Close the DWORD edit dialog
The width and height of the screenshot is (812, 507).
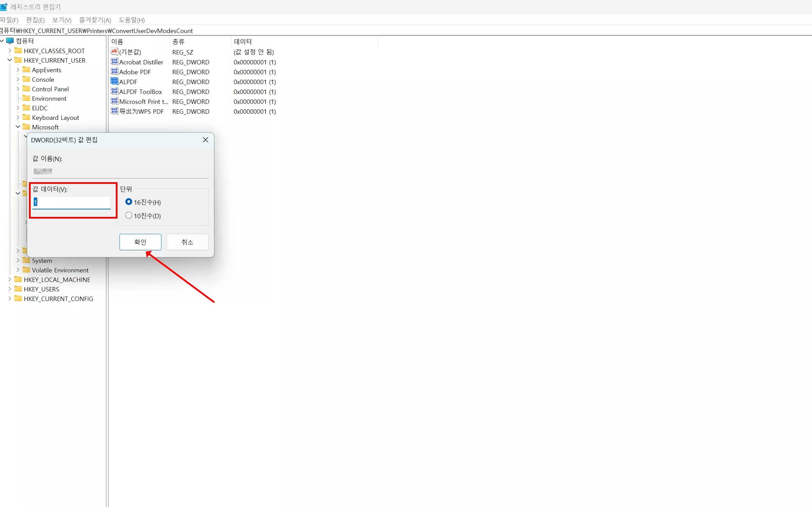coord(205,140)
